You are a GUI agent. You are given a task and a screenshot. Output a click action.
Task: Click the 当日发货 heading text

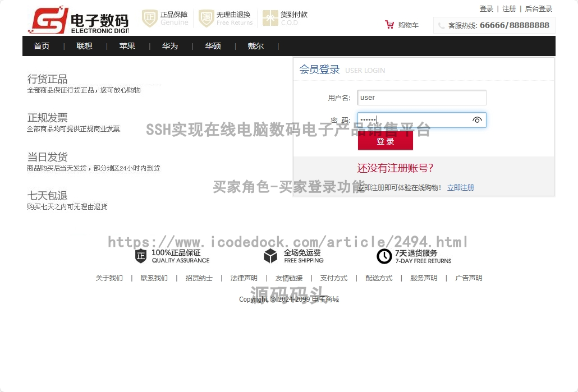coord(47,157)
